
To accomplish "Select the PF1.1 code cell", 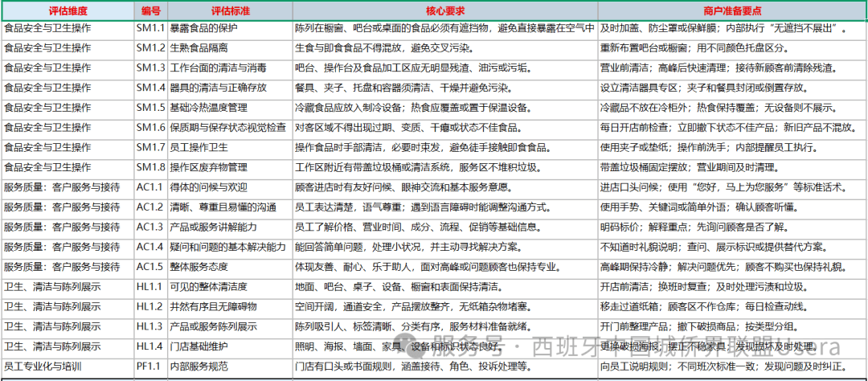I will click(x=150, y=367).
